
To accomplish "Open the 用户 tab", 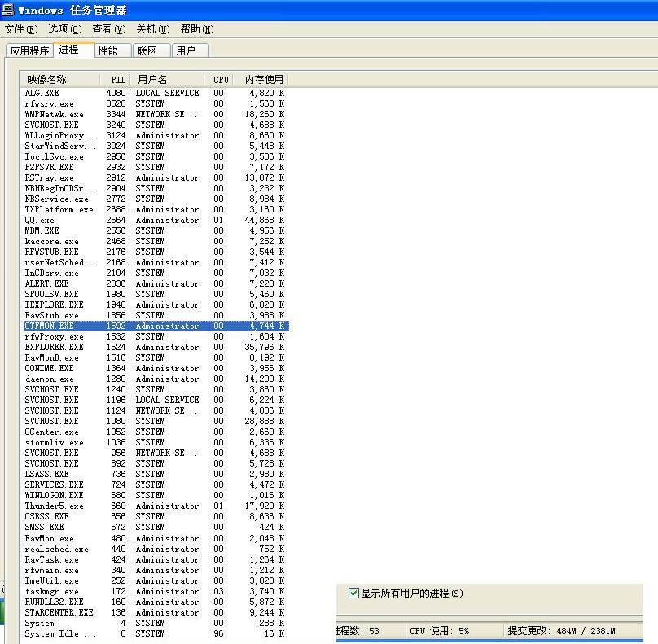I will (x=191, y=50).
